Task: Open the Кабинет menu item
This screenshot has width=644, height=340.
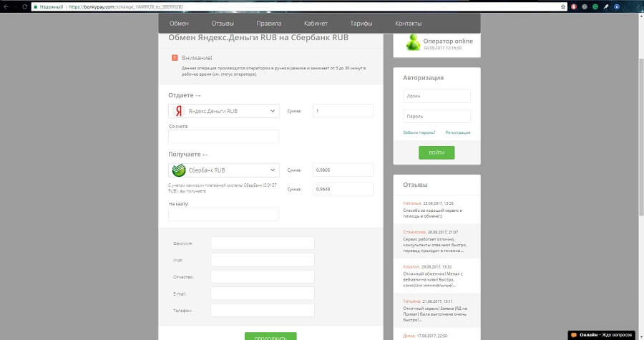Action: click(x=316, y=24)
